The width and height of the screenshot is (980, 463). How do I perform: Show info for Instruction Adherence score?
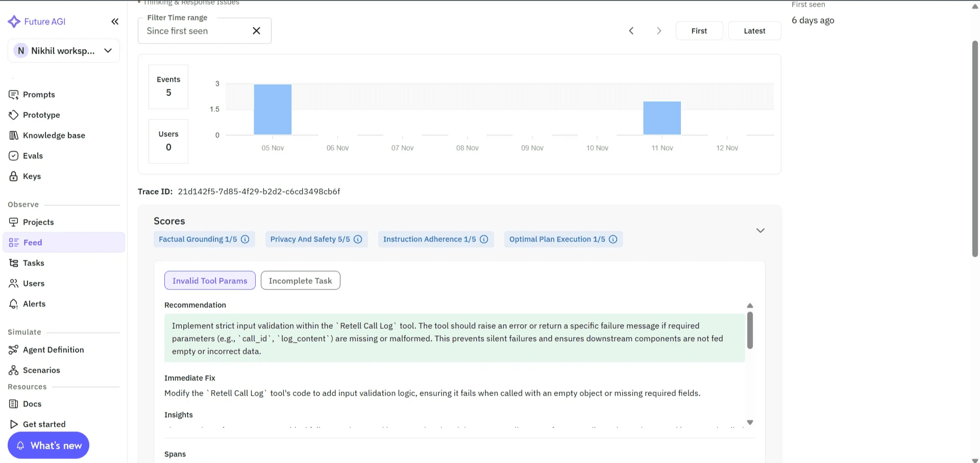tap(484, 239)
